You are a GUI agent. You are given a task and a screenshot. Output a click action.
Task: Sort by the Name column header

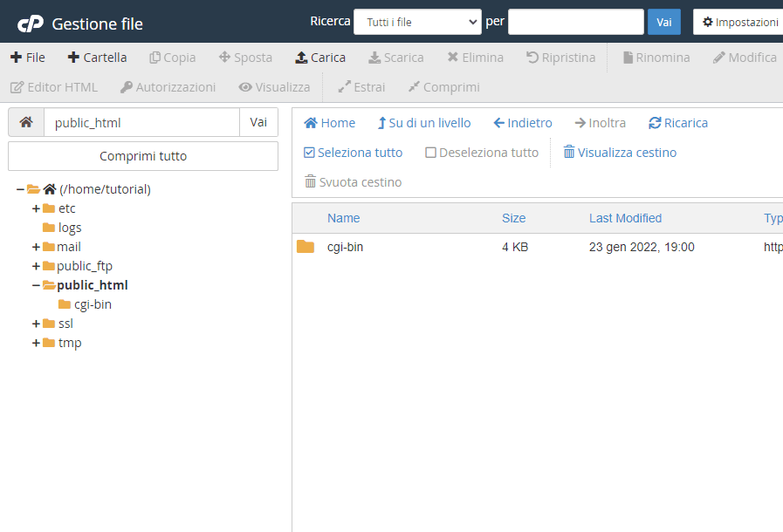point(344,218)
